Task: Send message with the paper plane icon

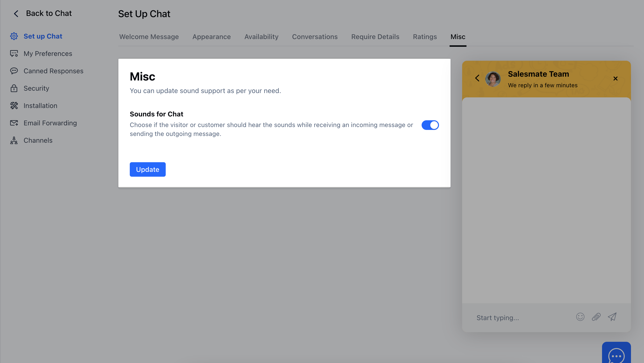Action: (612, 317)
